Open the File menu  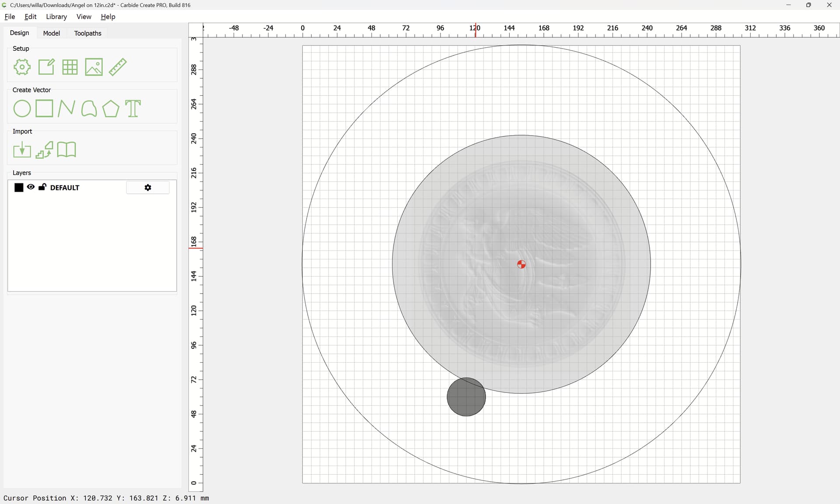[x=10, y=17]
